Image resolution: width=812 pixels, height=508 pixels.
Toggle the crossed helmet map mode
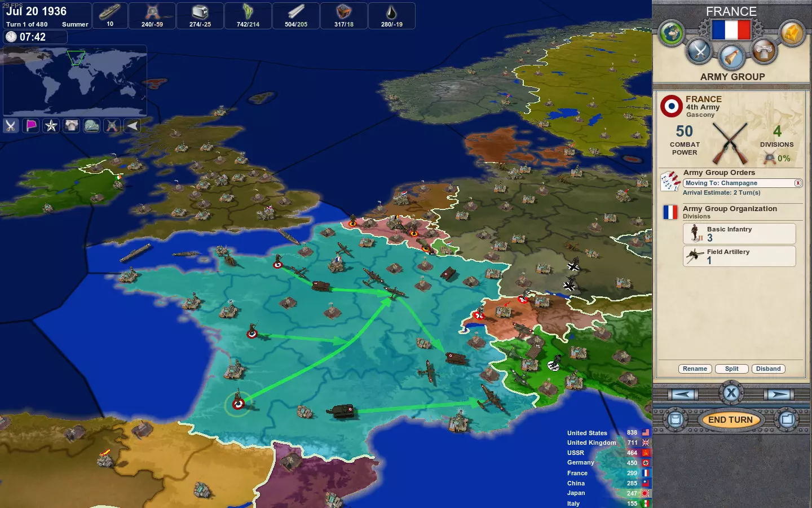click(x=112, y=125)
